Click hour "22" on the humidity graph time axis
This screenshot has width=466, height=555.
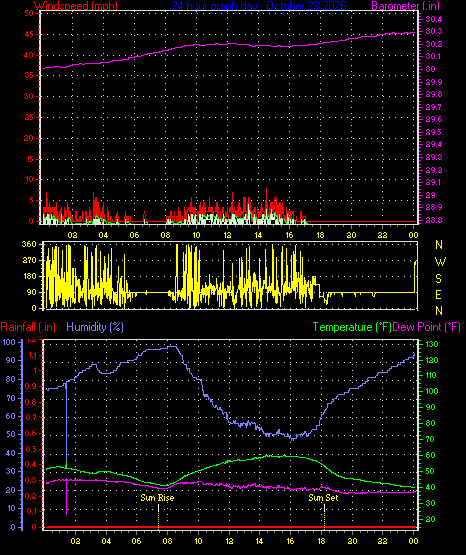tap(382, 541)
